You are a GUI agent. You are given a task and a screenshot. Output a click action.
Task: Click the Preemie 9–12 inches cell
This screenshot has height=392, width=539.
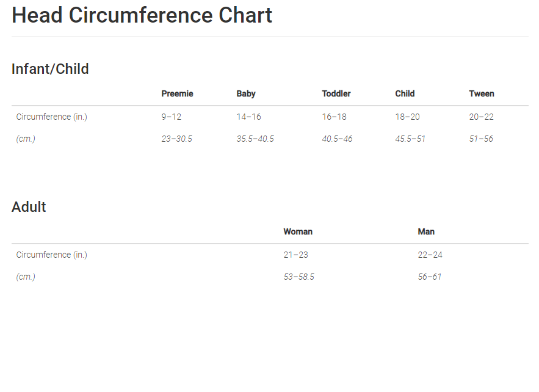point(172,117)
